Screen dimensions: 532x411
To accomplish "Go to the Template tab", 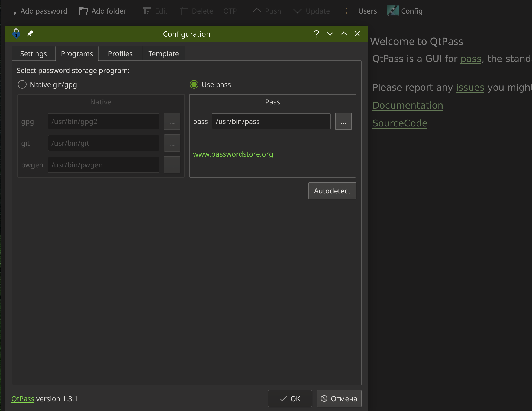I will coord(163,54).
